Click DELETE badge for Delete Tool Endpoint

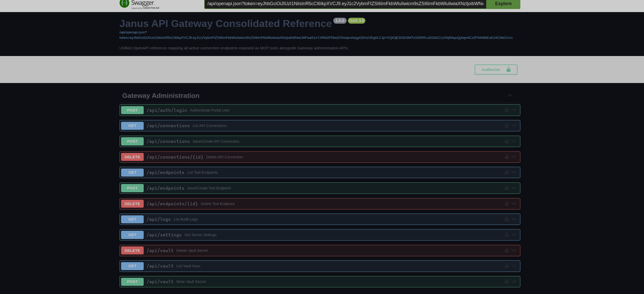tap(132, 204)
